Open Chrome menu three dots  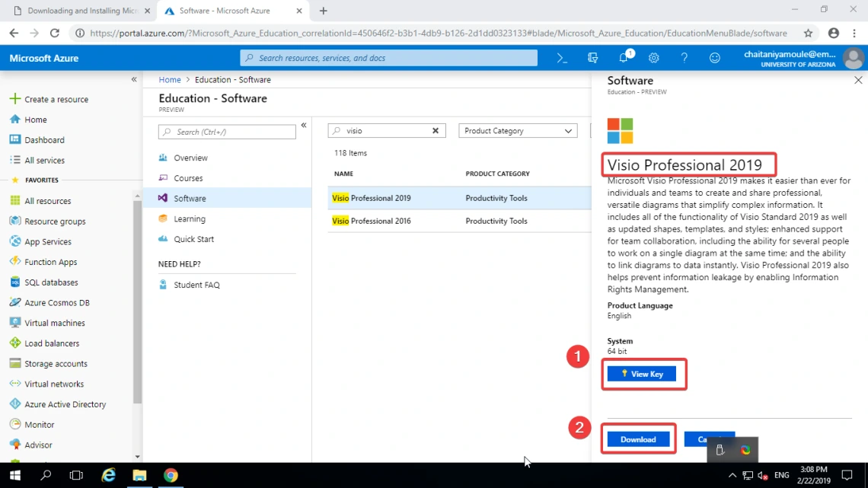[x=854, y=33]
